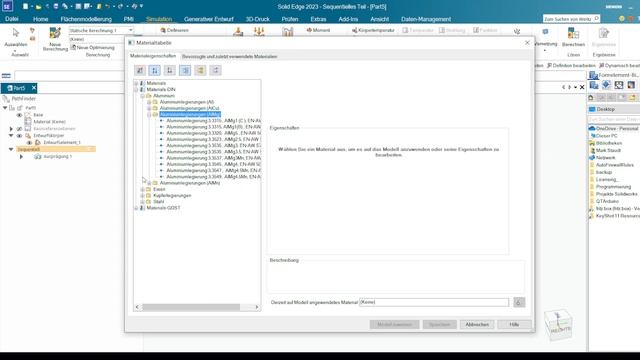This screenshot has height=360, width=640.
Task: Click the new document icon in quick access
Action: tap(25, 7)
